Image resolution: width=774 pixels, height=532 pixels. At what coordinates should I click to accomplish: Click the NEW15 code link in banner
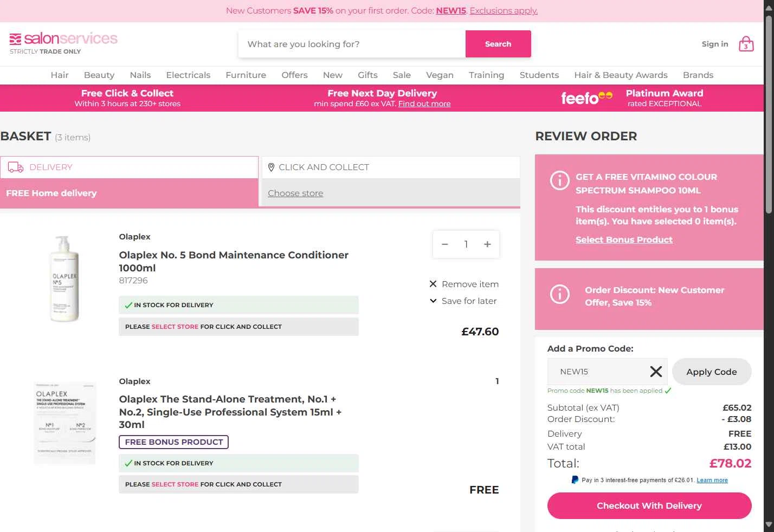tap(451, 11)
